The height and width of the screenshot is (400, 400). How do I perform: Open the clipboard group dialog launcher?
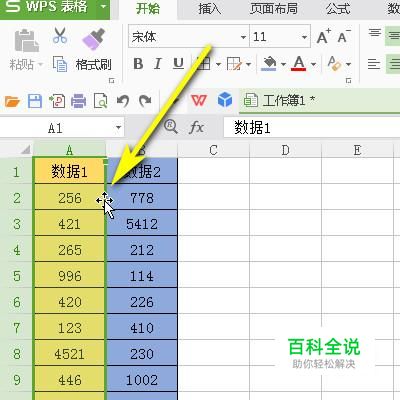pos(112,81)
